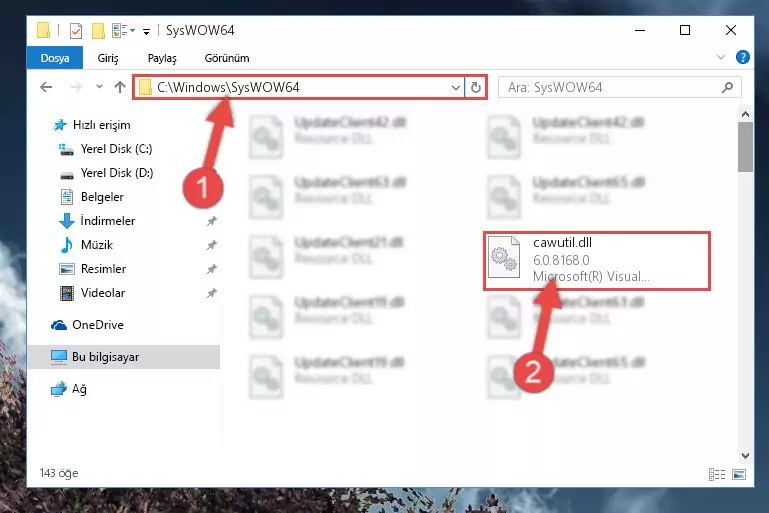The width and height of the screenshot is (769, 513).
Task: Open recent locations dropdown arrow
Action: 99,87
